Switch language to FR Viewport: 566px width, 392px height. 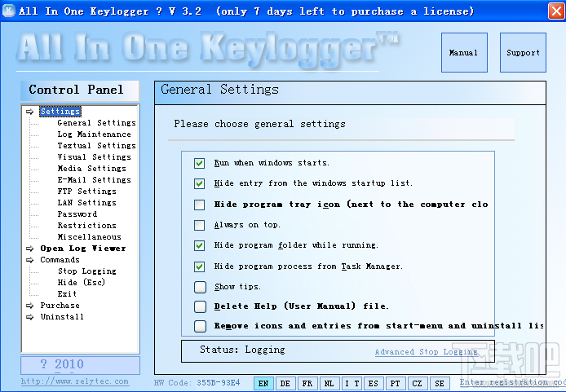[307, 383]
